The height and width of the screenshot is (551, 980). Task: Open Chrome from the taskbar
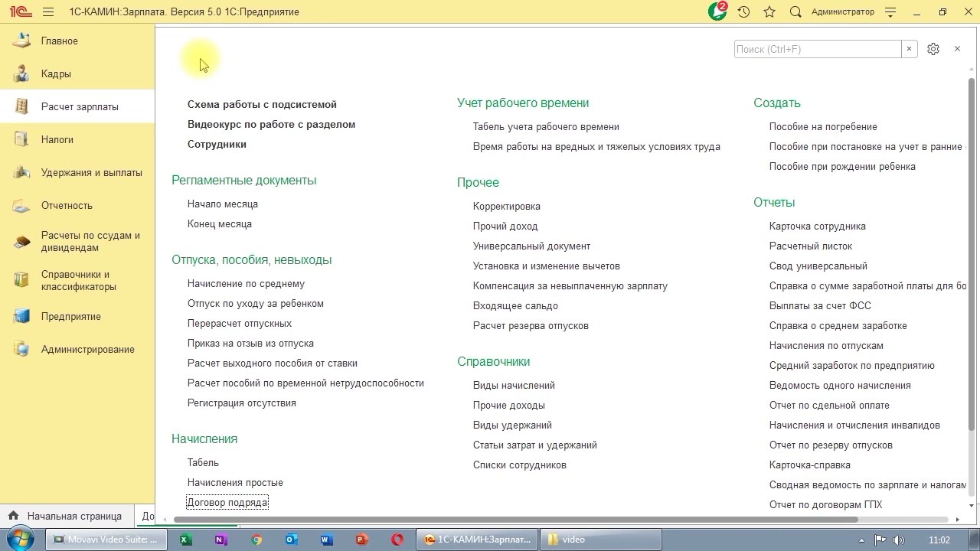256,540
